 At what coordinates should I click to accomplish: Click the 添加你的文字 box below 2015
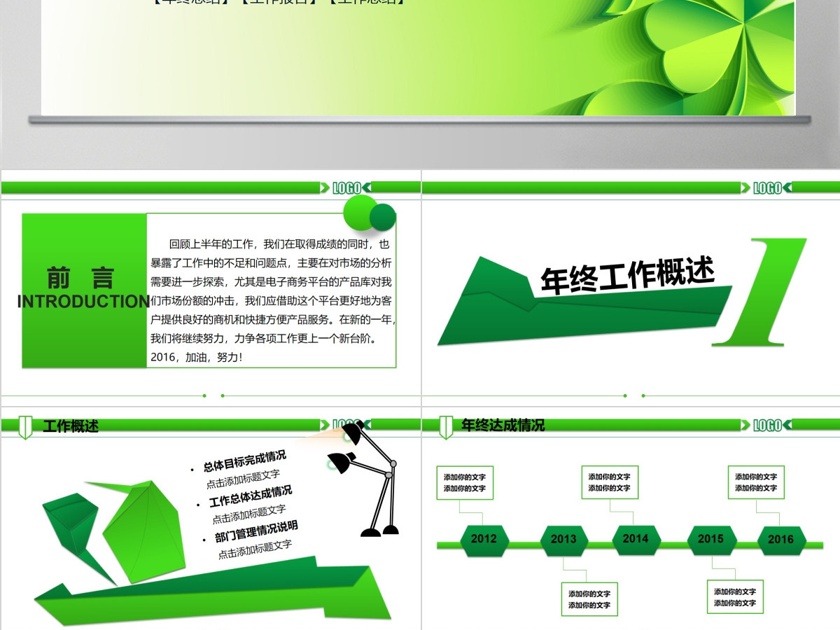click(735, 597)
